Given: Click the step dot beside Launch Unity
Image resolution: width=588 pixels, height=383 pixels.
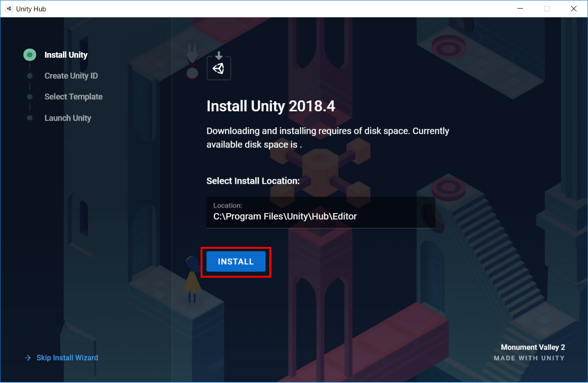Looking at the screenshot, I should [x=30, y=118].
